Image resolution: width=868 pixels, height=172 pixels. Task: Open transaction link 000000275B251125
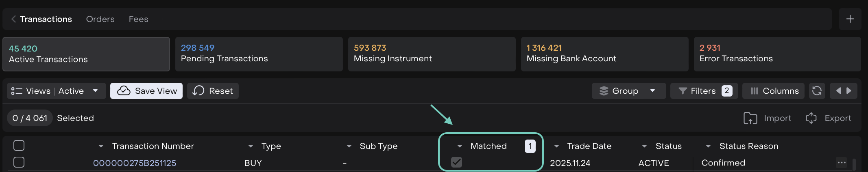(135, 163)
